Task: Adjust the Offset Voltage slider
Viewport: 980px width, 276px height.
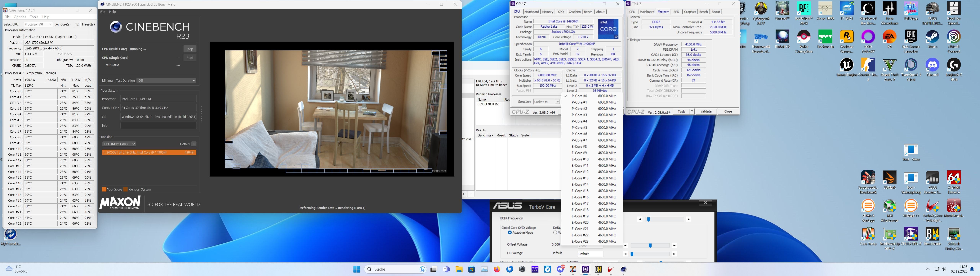Action: tap(650, 246)
